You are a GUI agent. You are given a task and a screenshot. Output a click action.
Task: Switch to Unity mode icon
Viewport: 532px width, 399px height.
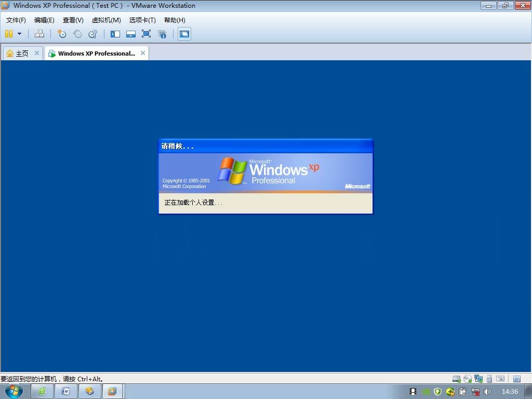(x=162, y=34)
